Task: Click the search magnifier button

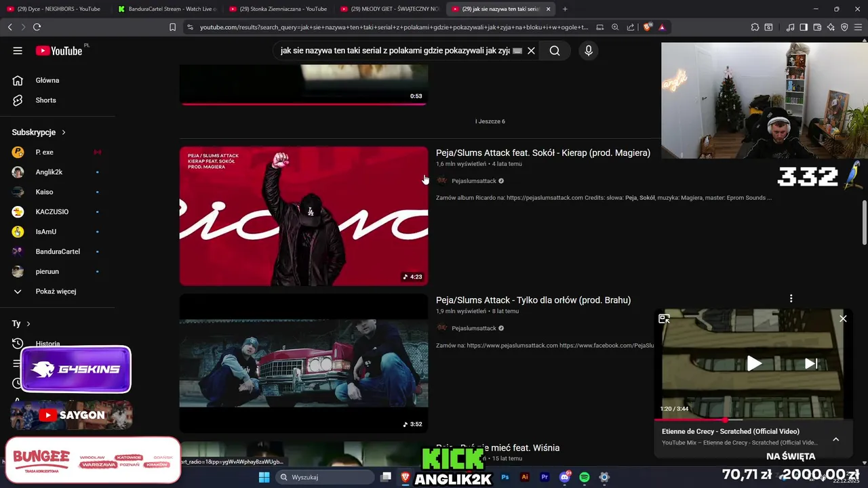Action: click(x=555, y=51)
